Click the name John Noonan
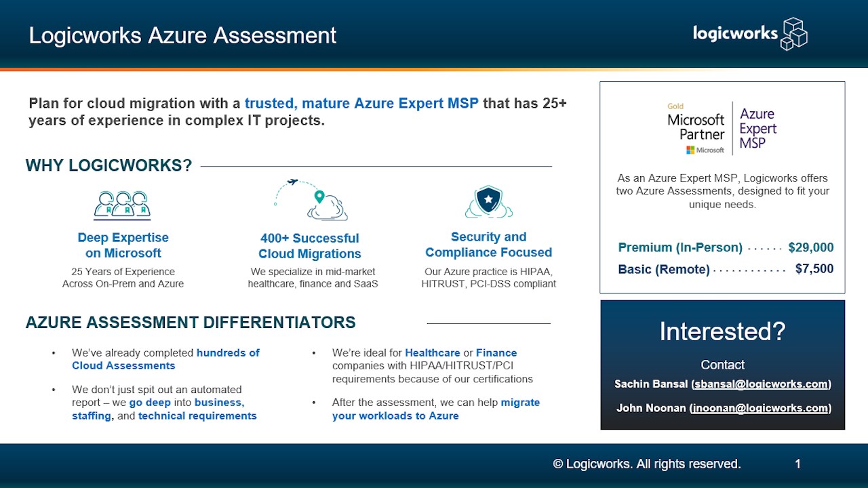The width and height of the screenshot is (868, 488). (651, 408)
